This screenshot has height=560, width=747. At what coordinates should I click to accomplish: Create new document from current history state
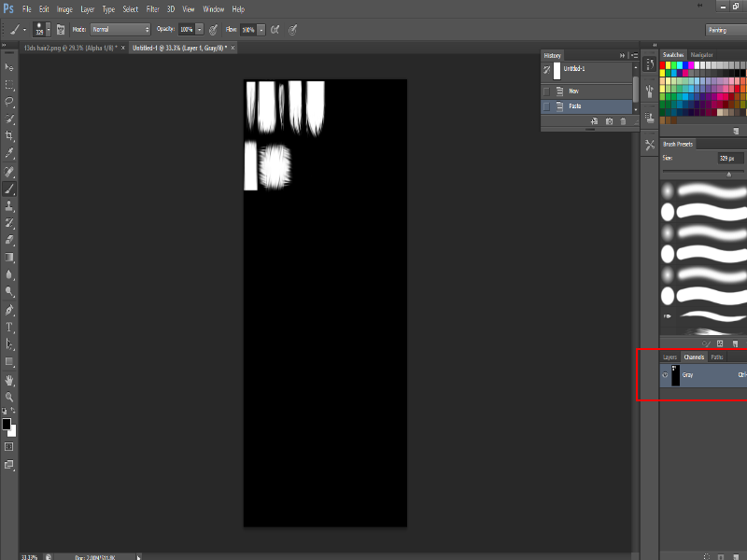[594, 121]
